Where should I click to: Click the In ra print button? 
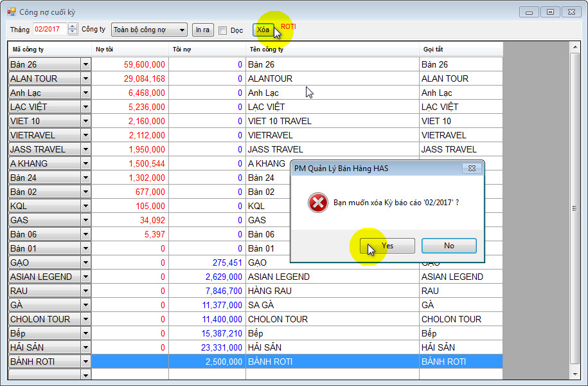coord(203,30)
